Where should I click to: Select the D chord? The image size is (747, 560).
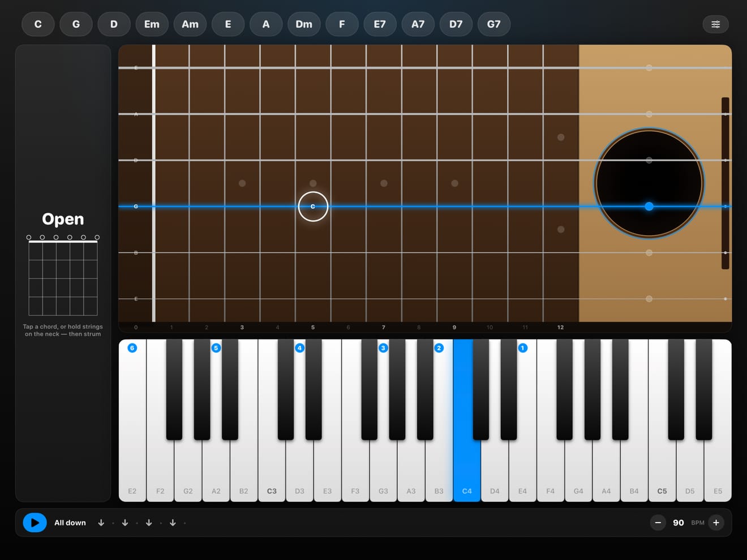pyautogui.click(x=114, y=24)
